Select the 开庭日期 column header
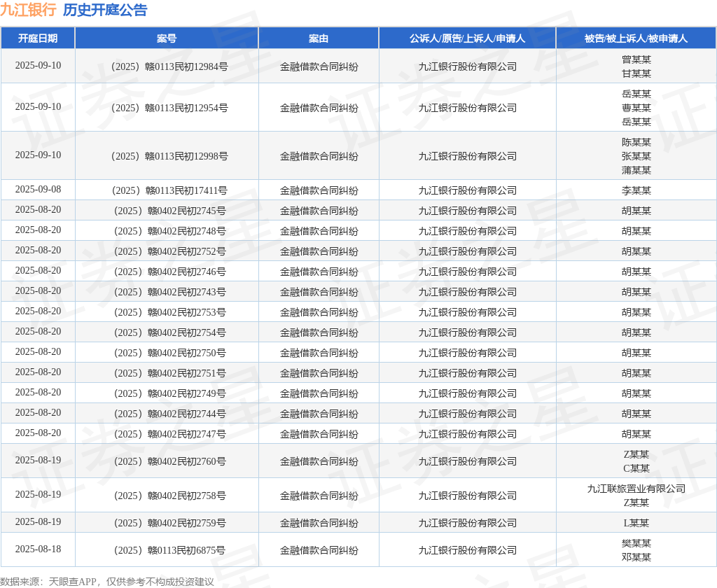Viewport: 717px width, 588px height. coord(38,38)
